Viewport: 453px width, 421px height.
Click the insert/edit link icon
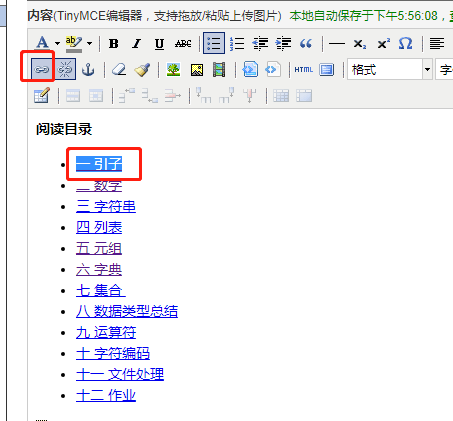click(x=42, y=69)
